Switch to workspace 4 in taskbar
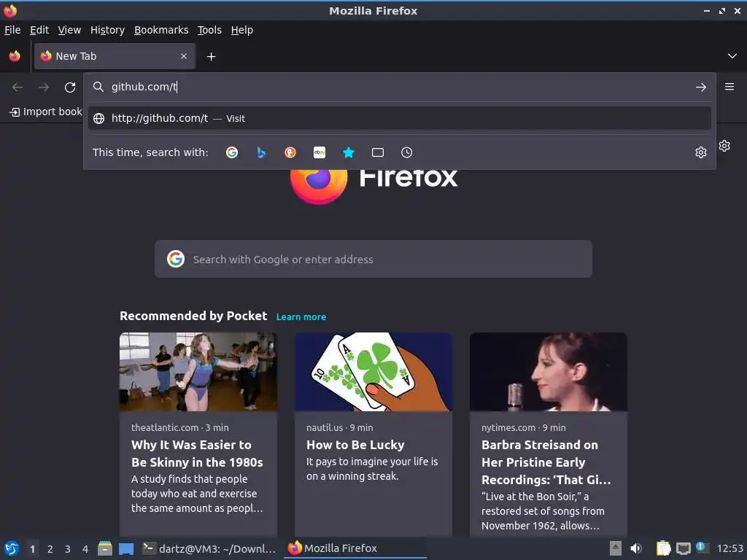Screen dimensions: 747x560 click(85, 549)
